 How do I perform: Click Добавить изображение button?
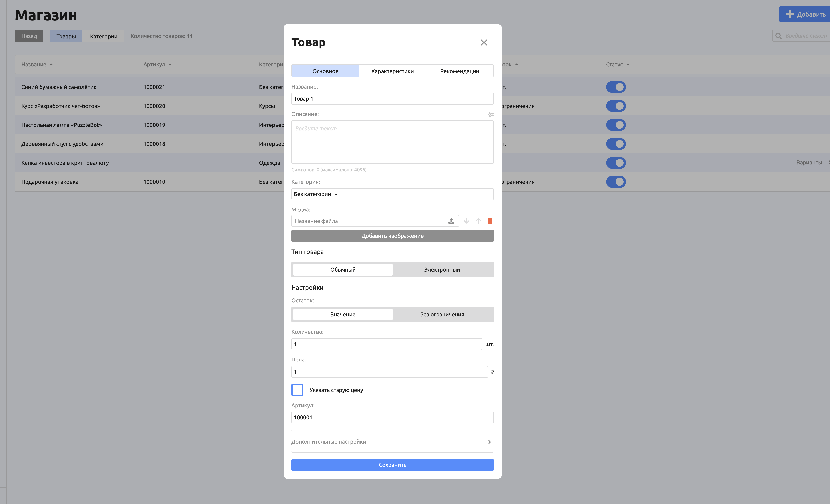392,236
